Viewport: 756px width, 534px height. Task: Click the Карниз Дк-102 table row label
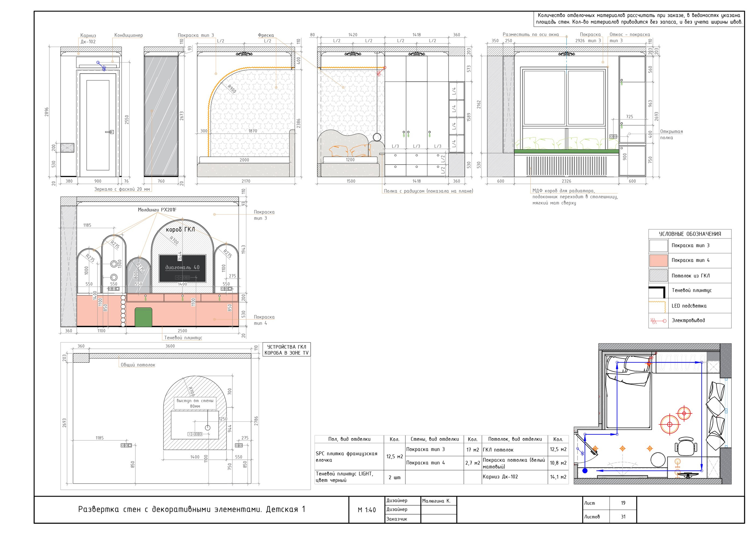point(500,477)
